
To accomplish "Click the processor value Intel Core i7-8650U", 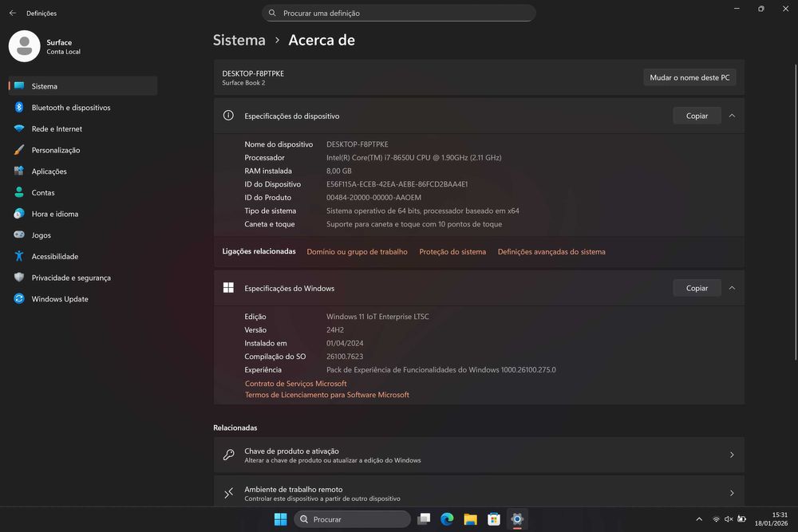I will [413, 158].
